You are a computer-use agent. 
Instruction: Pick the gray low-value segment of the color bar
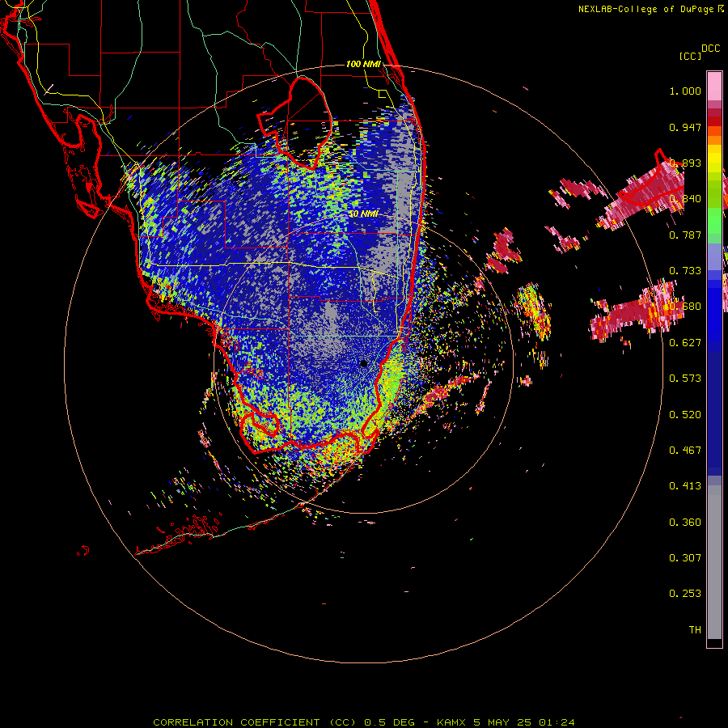714,562
